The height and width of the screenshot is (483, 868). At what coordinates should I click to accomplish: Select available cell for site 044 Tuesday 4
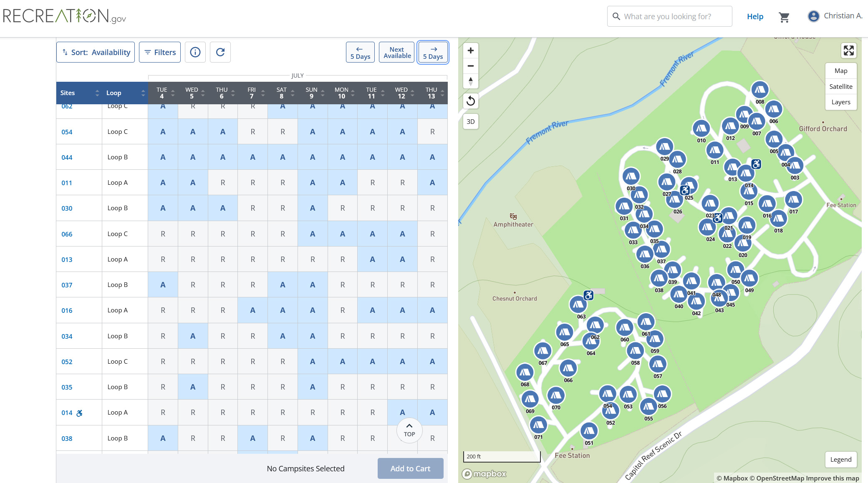pos(163,157)
